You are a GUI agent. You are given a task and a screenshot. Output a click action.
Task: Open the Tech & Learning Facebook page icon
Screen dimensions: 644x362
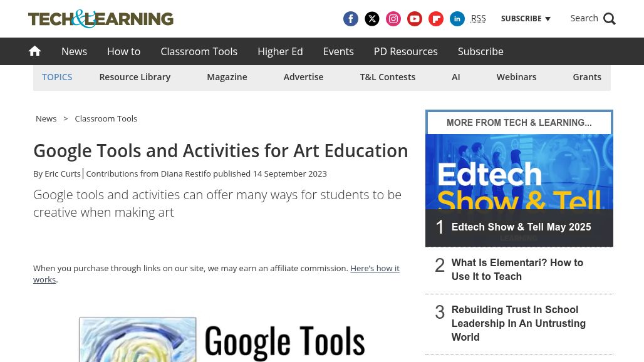point(351,19)
